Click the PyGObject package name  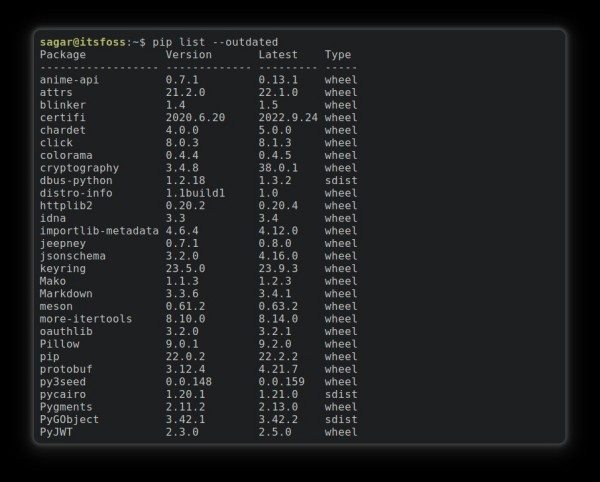coord(69,419)
